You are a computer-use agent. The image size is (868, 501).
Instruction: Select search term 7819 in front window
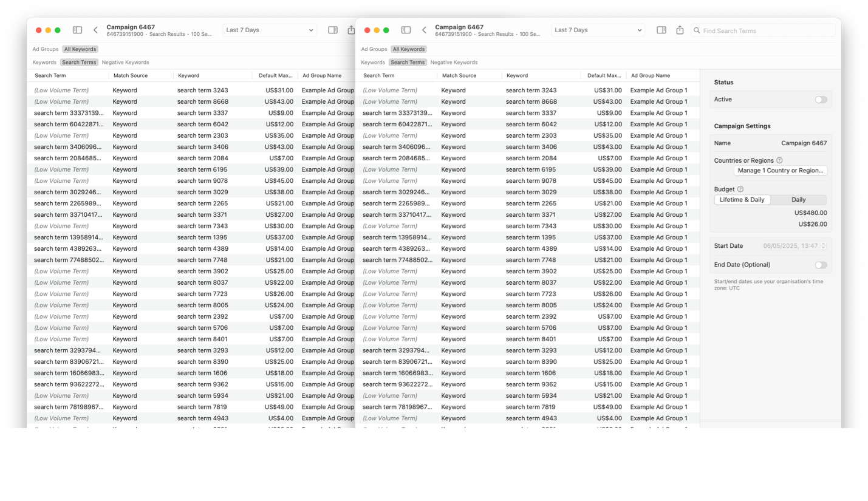point(531,407)
